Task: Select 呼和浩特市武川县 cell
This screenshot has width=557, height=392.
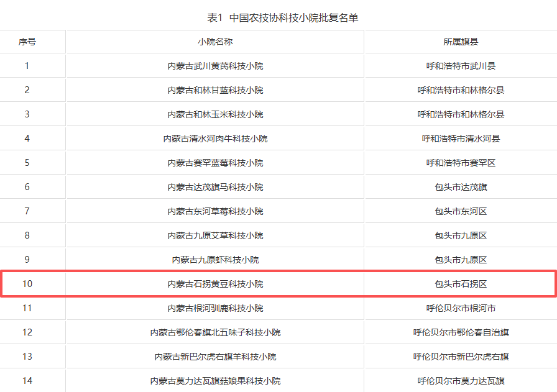Action: (461, 66)
